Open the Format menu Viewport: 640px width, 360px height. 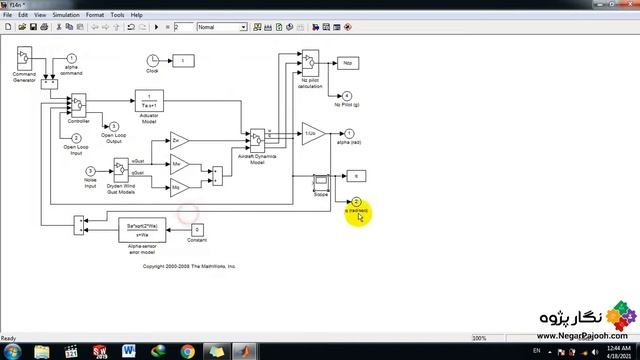click(x=95, y=15)
